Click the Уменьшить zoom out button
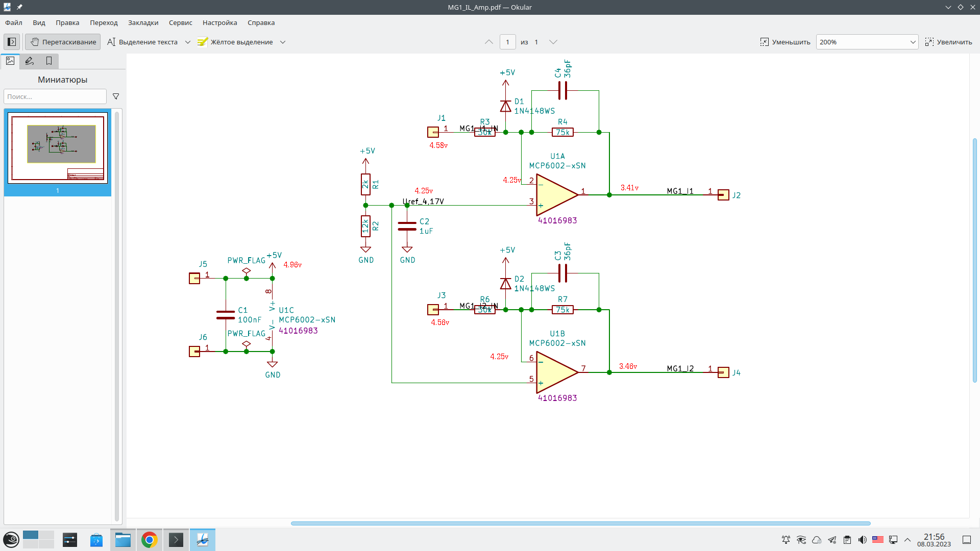The height and width of the screenshot is (551, 980). tap(785, 42)
